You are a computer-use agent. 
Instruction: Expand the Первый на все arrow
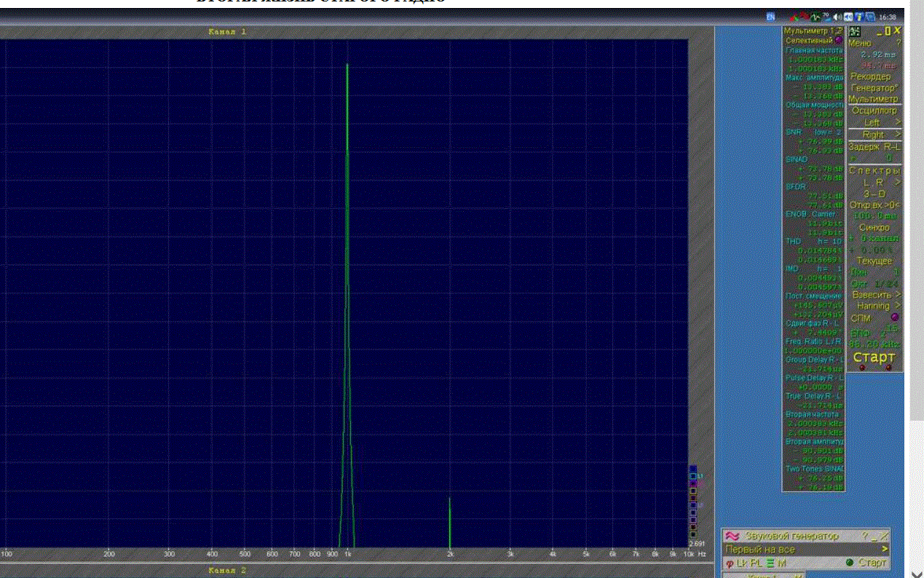885,549
